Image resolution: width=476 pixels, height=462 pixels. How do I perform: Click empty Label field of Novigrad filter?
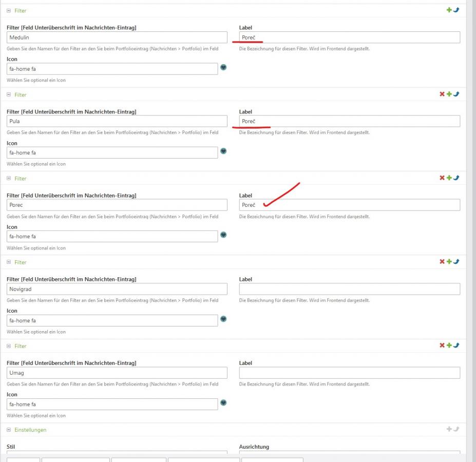pos(349,289)
